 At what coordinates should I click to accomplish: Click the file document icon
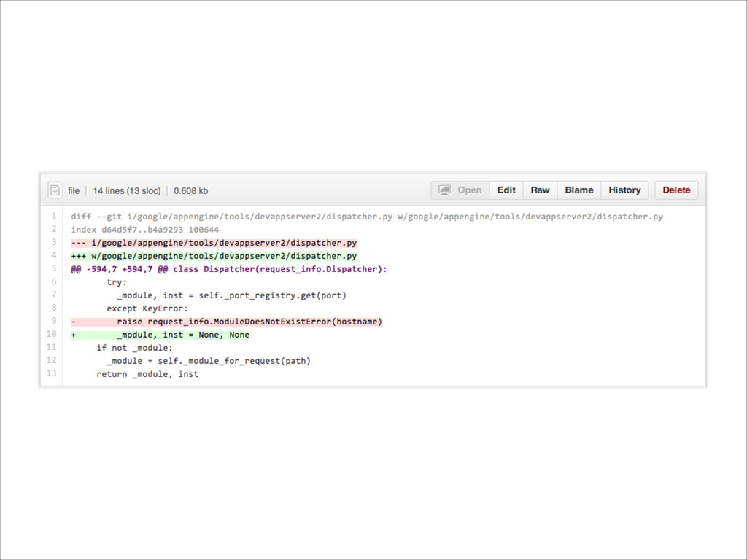pyautogui.click(x=55, y=190)
